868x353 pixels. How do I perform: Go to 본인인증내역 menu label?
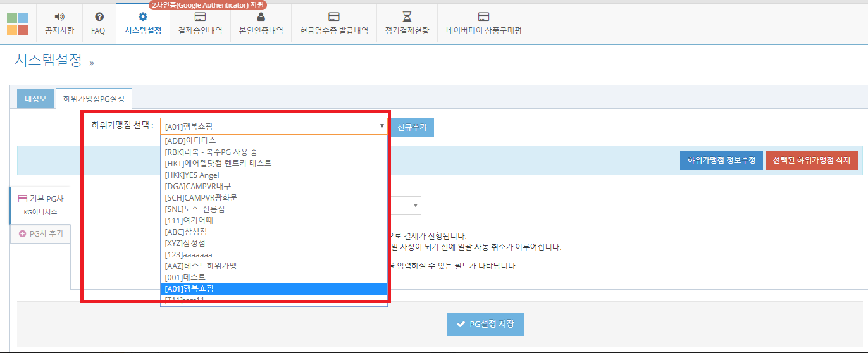point(261,30)
